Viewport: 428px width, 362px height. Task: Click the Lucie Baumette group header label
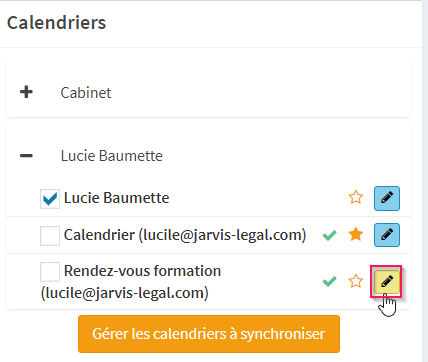[x=112, y=156]
